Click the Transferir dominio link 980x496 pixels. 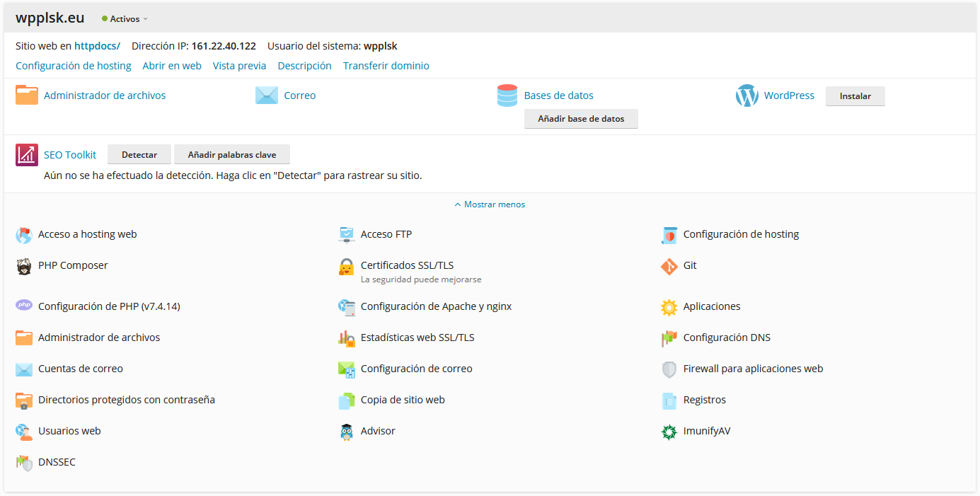point(386,66)
